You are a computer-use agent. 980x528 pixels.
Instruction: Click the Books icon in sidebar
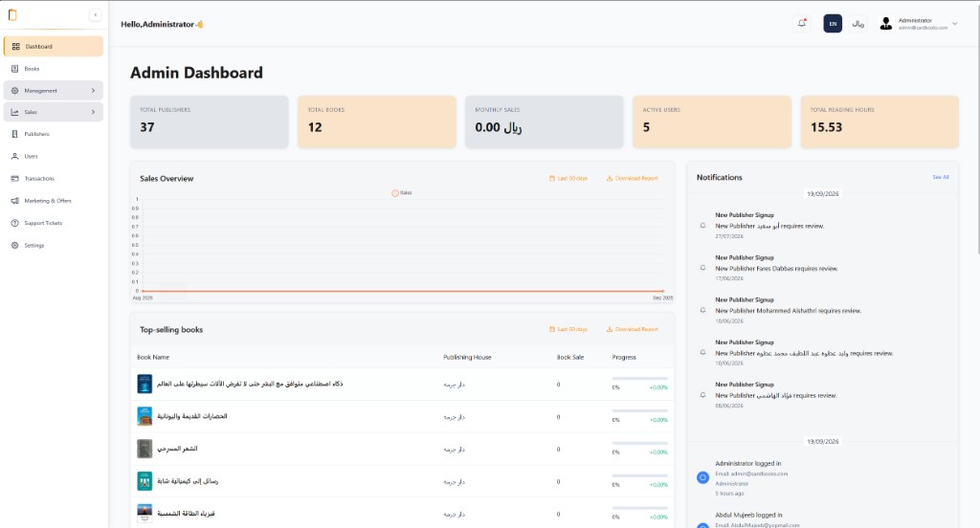(x=15, y=69)
